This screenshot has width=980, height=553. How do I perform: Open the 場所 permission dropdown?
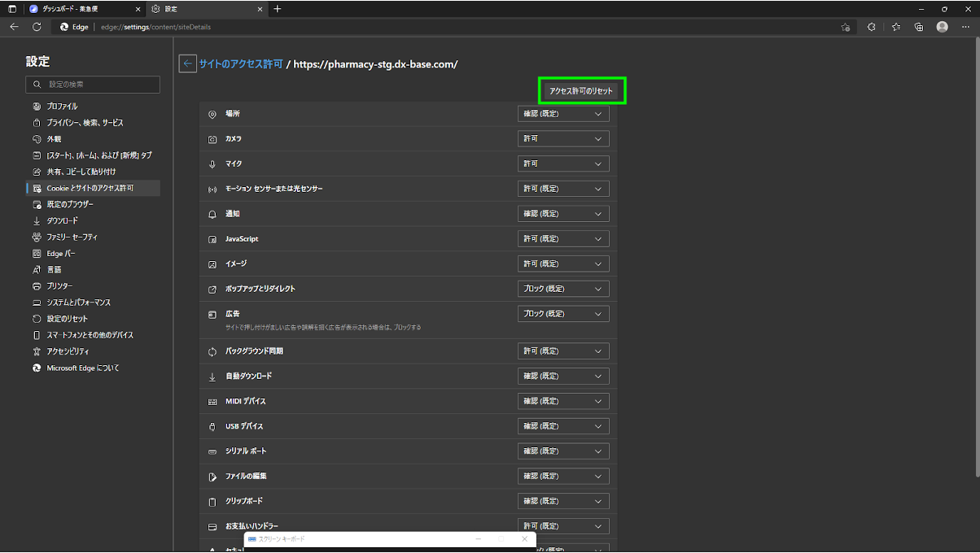click(563, 114)
